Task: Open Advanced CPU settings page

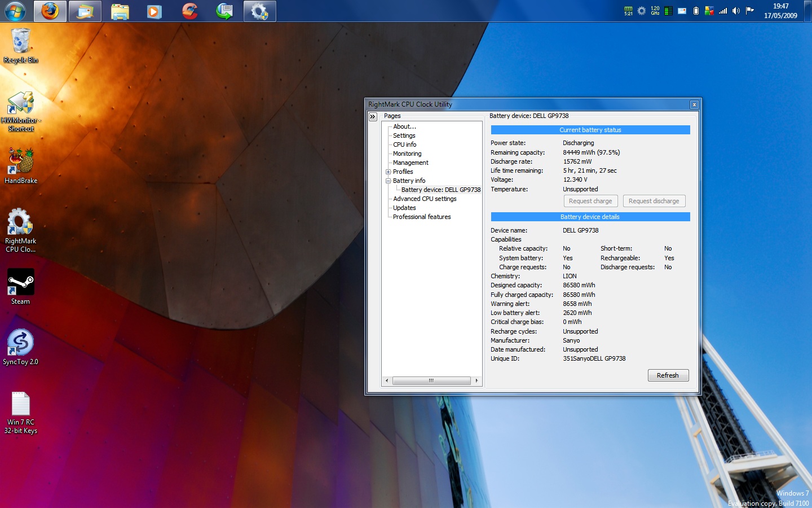Action: [425, 199]
